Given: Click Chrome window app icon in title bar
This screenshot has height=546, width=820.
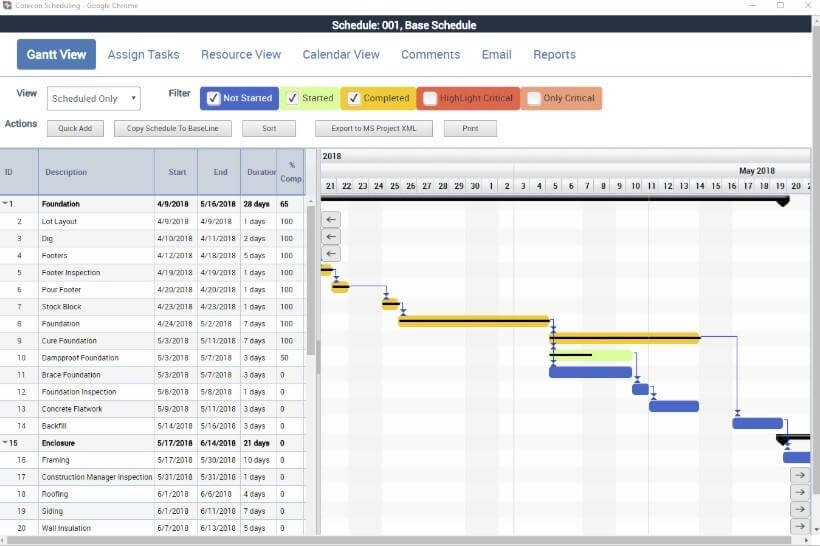Looking at the screenshot, I should (x=7, y=5).
